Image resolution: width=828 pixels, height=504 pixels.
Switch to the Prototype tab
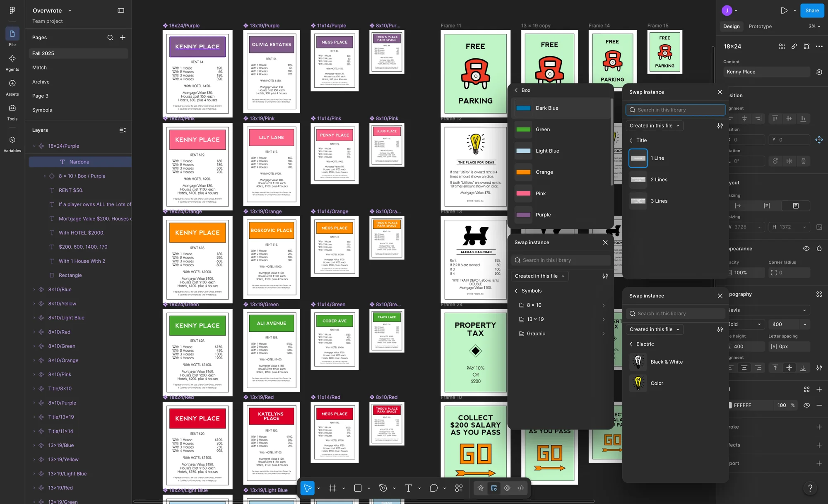pos(760,26)
